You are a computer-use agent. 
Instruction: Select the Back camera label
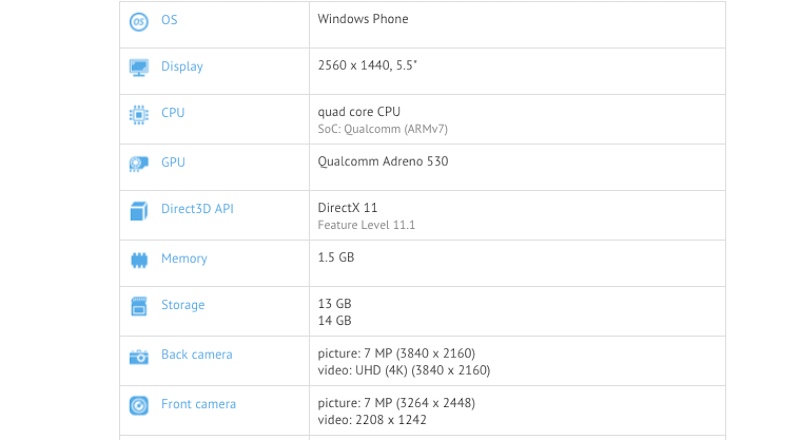(197, 355)
